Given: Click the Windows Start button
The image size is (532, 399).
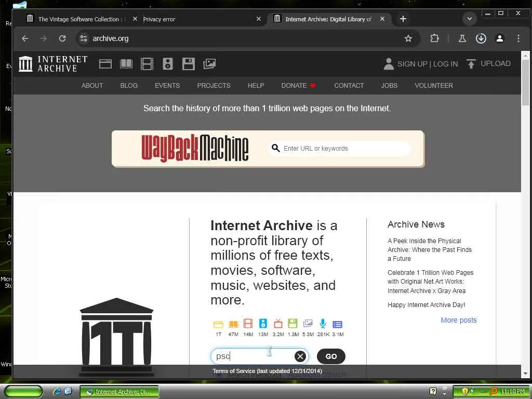Looking at the screenshot, I should (23, 392).
